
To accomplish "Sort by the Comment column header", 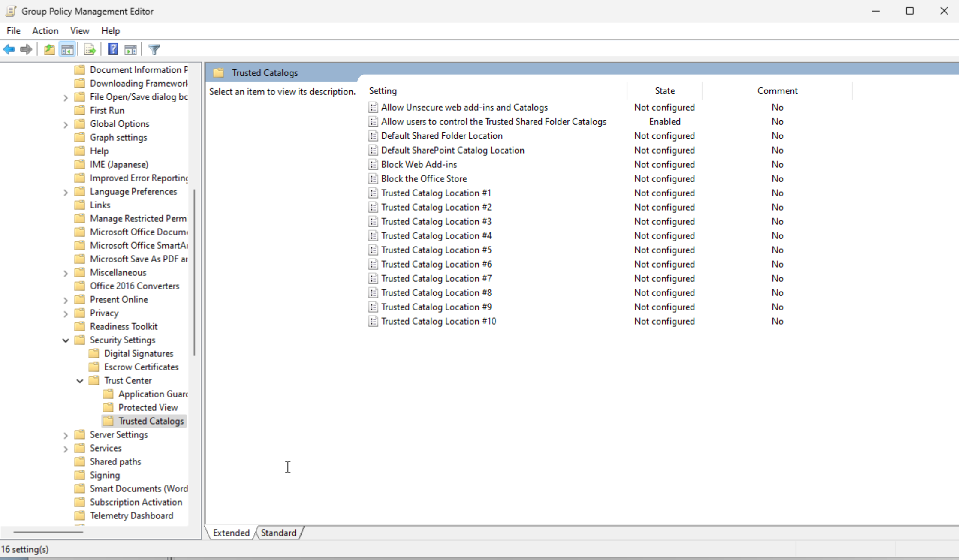I will 777,91.
